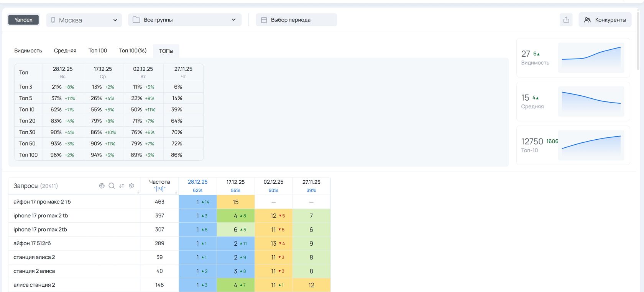
Task: Click the query "станция 2 алиса"
Action: click(34, 271)
